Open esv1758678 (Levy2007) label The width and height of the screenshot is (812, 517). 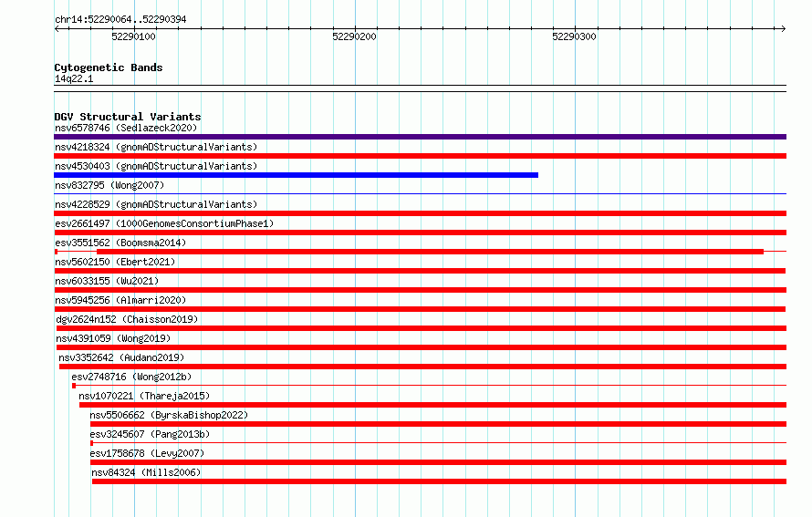147,453
